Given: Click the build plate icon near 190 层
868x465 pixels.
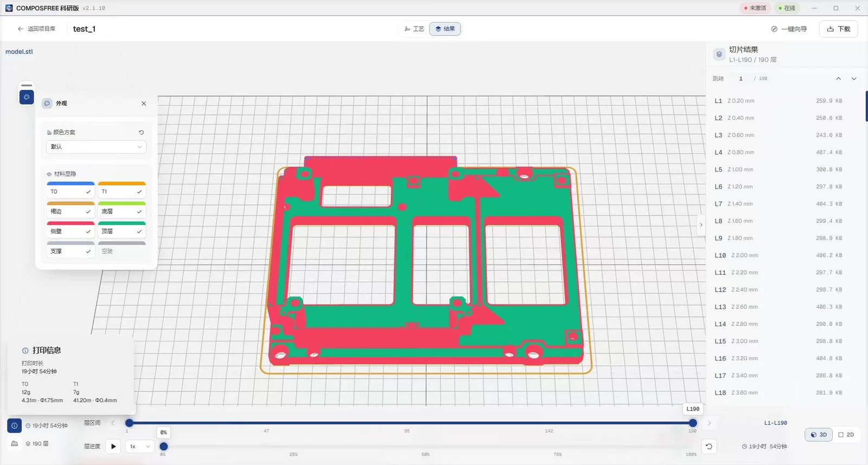Looking at the screenshot, I should coord(15,444).
